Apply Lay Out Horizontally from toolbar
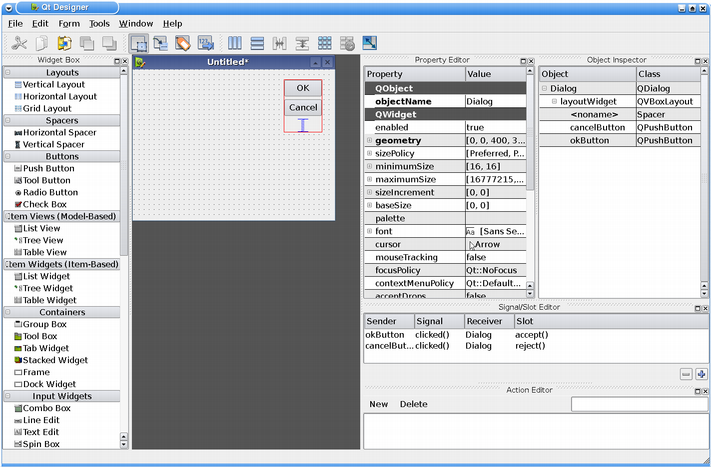The height and width of the screenshot is (467, 711). (235, 43)
